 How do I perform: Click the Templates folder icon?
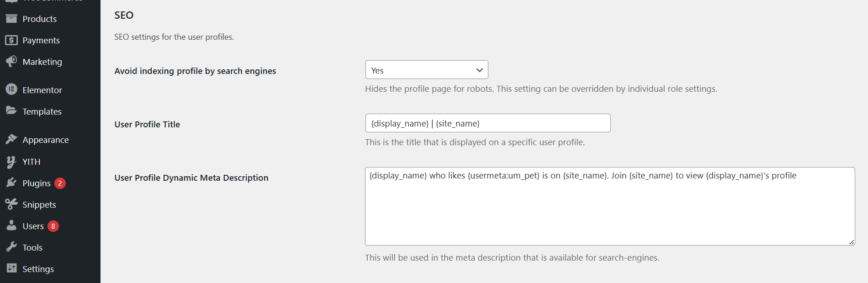(x=11, y=111)
